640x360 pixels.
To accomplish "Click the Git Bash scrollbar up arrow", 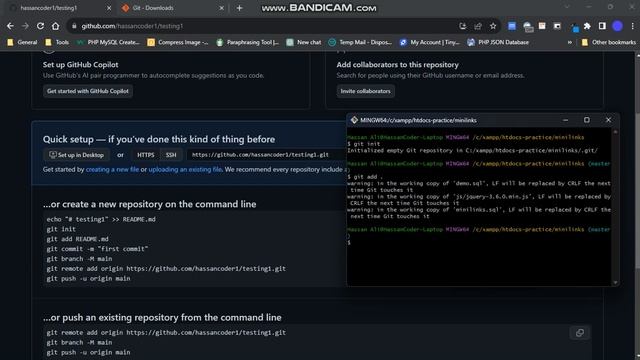I will point(616,131).
